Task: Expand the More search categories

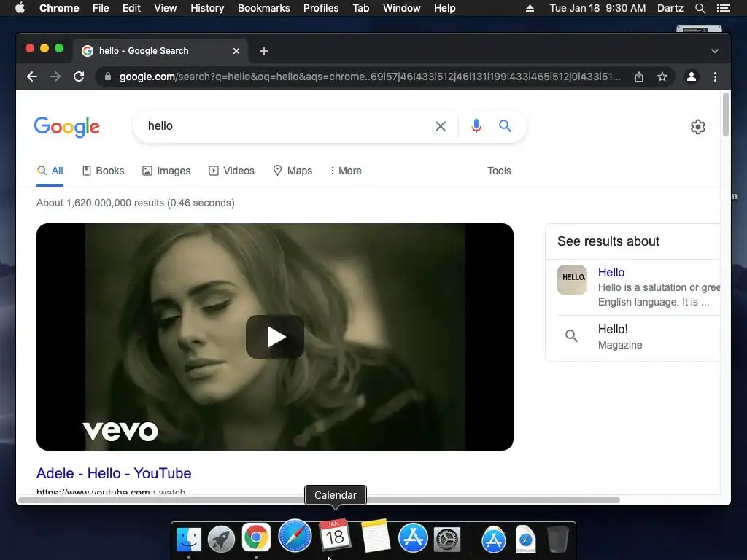Action: tap(346, 171)
